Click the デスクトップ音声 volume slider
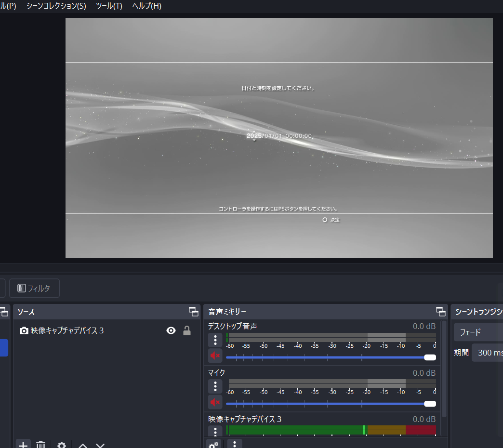503x448 pixels. (328, 357)
